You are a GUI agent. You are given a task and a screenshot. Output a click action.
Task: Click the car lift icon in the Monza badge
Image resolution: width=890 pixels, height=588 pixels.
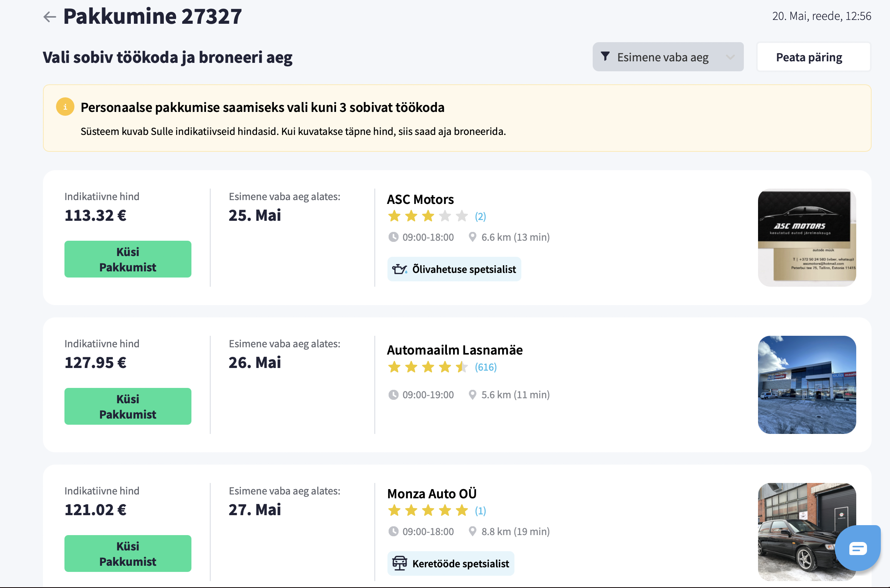399,563
